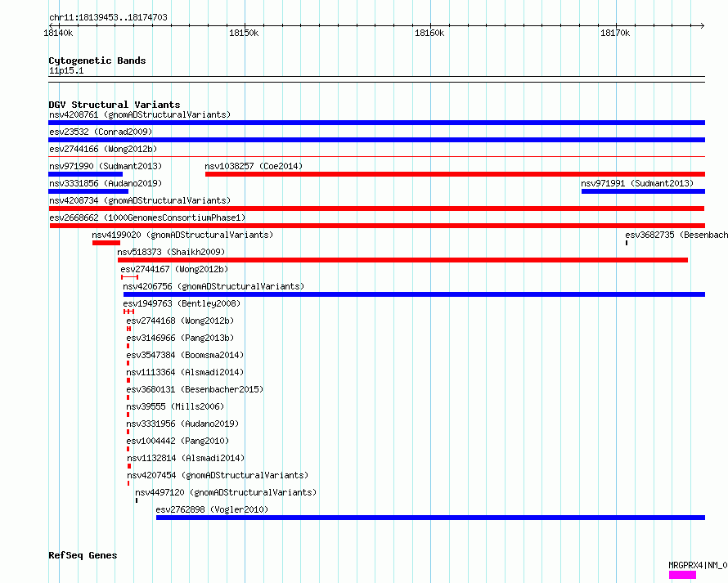
Task: Open the esv3146966 (Pang2013b) label
Action: [x=180, y=338]
